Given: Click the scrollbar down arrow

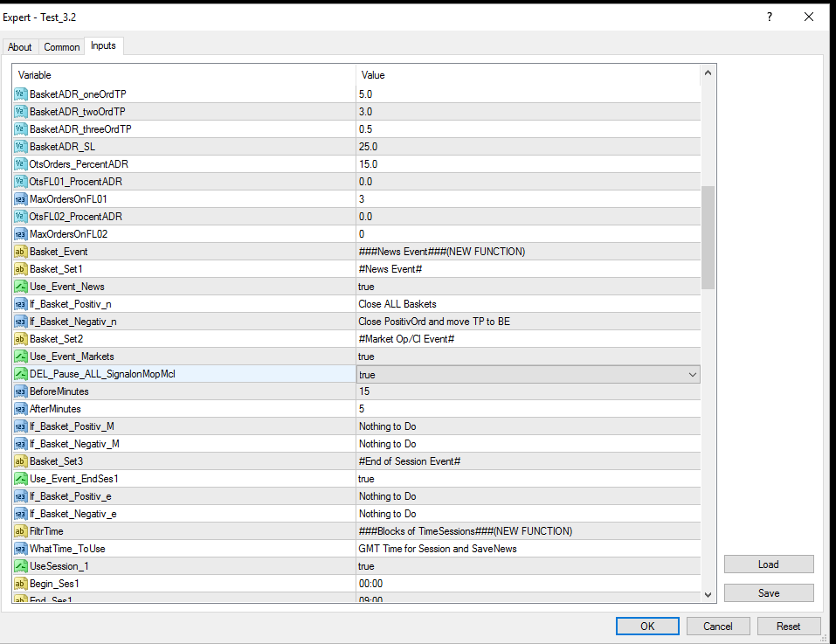Looking at the screenshot, I should point(708,595).
